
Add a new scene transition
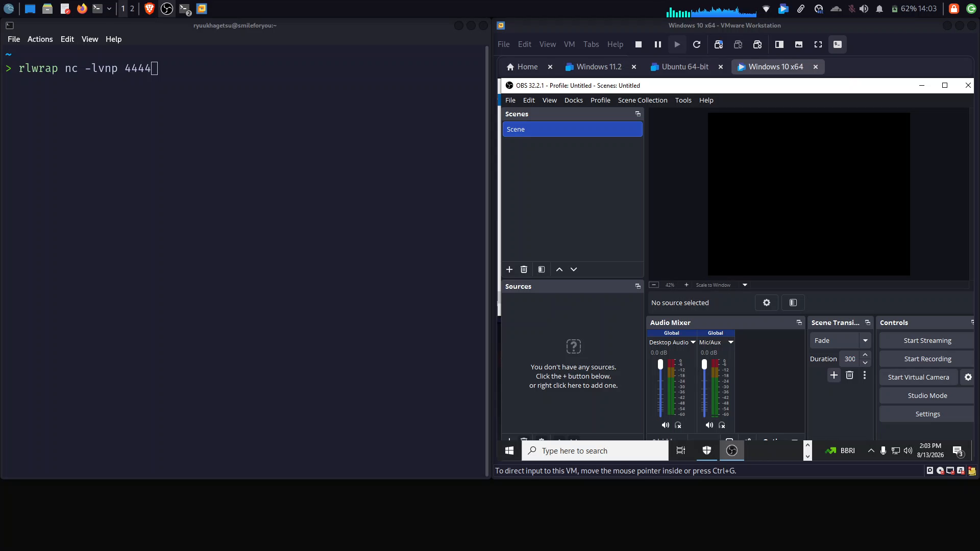pyautogui.click(x=834, y=375)
